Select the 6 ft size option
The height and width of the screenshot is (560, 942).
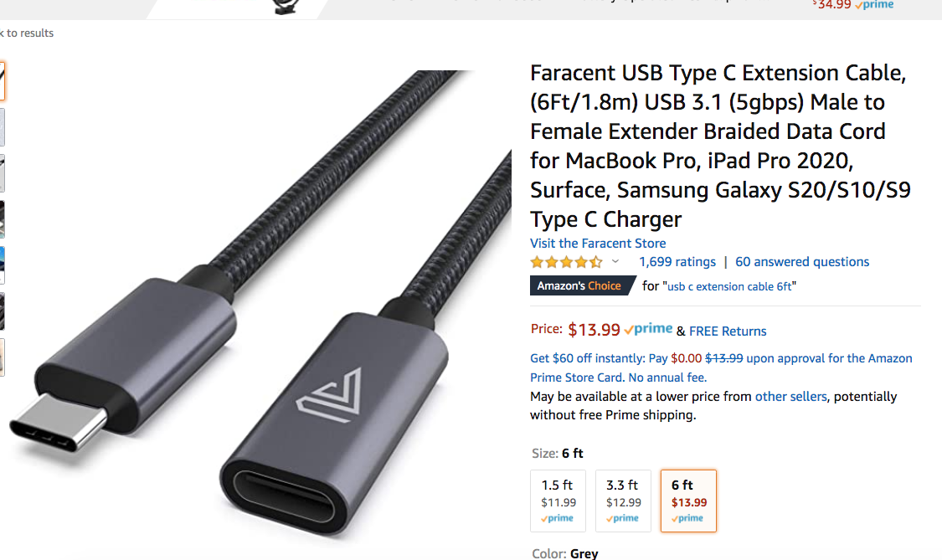click(688, 501)
